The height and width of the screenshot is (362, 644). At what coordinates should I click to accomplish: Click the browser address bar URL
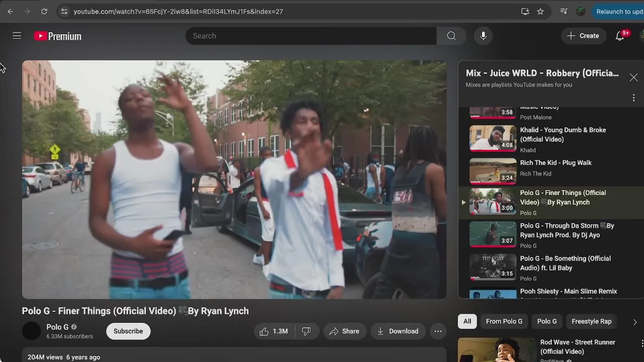179,11
